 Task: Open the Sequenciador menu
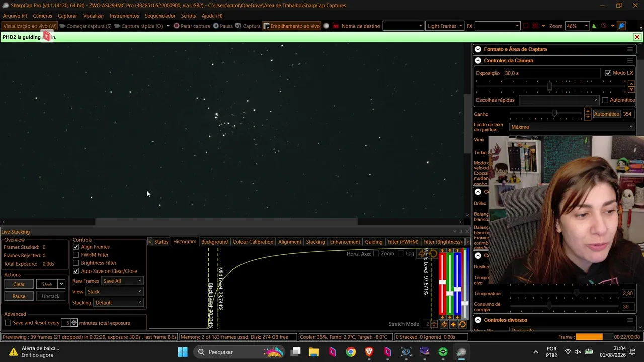pos(160,16)
